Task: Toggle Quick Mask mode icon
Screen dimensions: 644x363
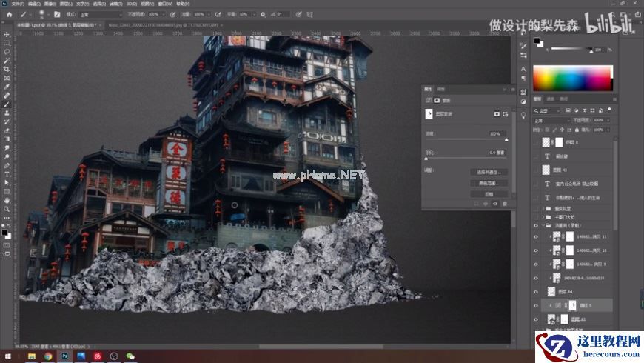Action: (7, 245)
